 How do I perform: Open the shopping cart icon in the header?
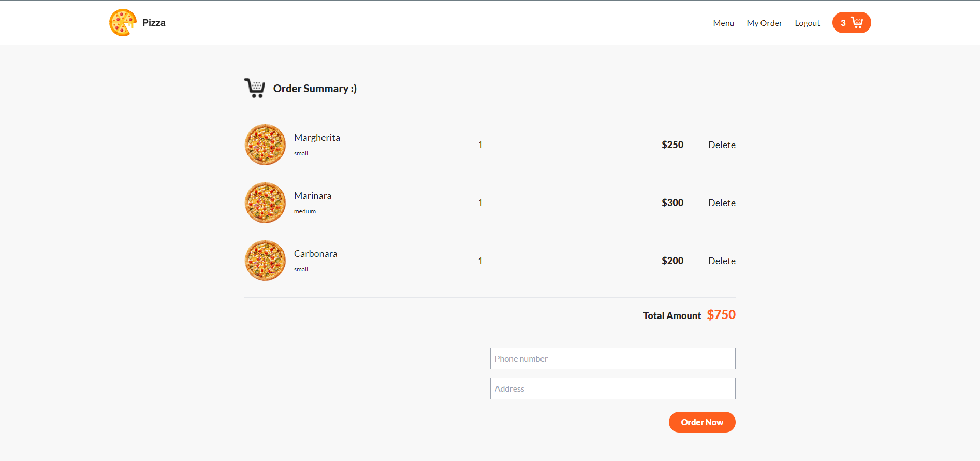(857, 22)
